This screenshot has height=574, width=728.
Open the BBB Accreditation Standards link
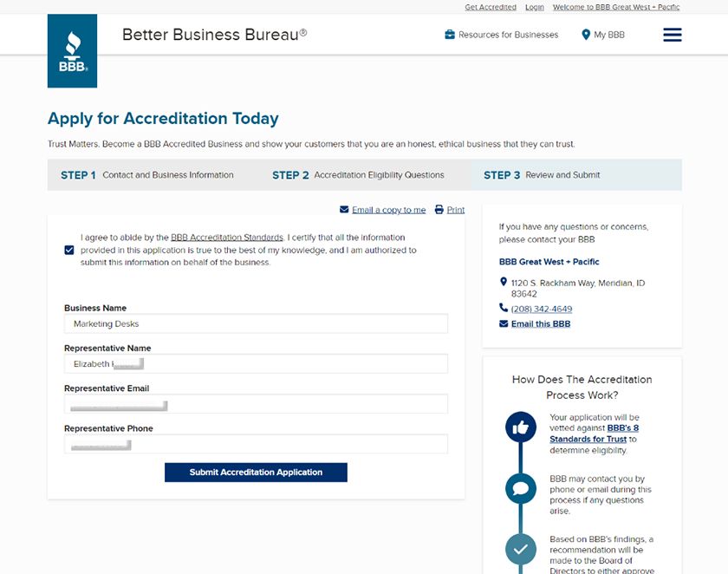(227, 238)
